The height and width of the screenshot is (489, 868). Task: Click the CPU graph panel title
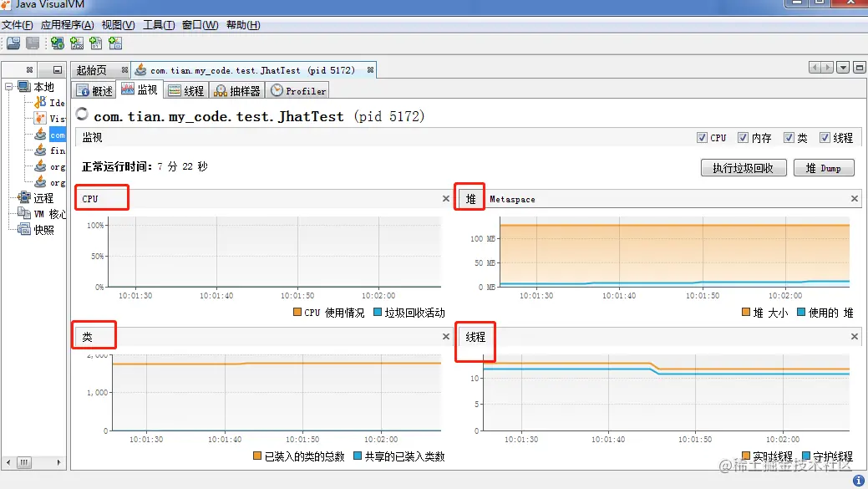tap(90, 199)
